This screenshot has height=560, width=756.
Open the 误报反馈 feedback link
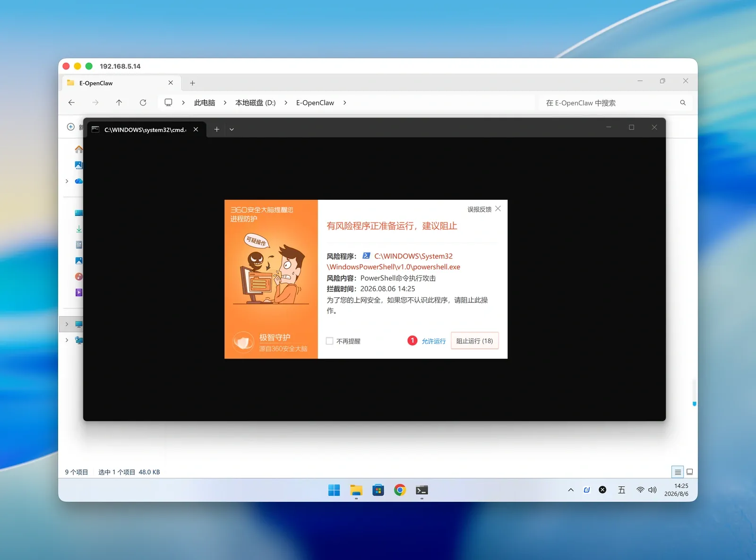tap(479, 209)
